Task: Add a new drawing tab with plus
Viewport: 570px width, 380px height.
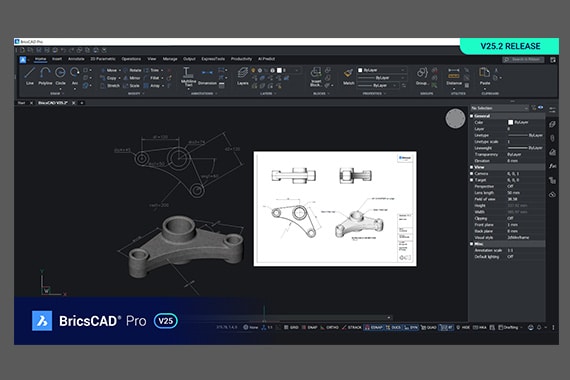Action: 82,103
